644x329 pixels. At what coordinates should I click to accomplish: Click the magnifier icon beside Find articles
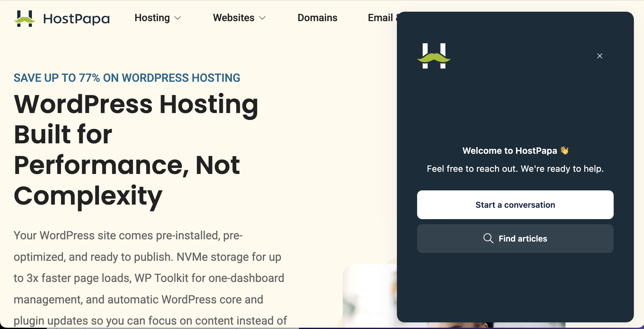[x=488, y=238]
